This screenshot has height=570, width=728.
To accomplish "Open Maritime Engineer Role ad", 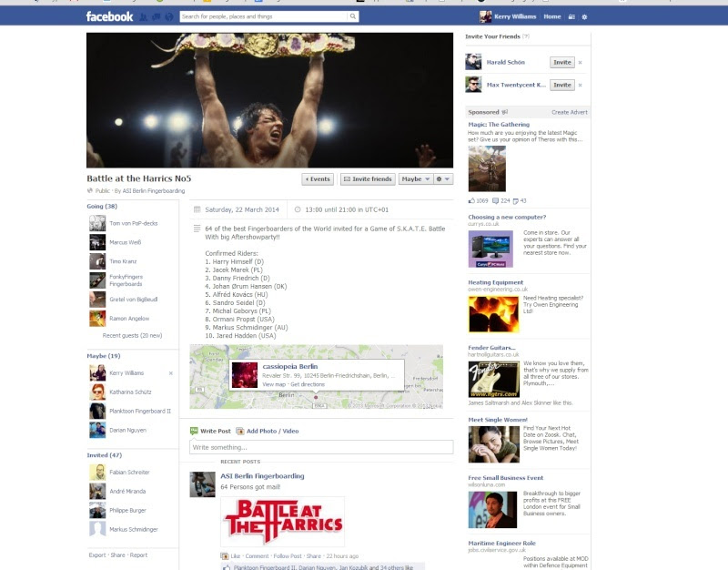I will click(x=502, y=543).
